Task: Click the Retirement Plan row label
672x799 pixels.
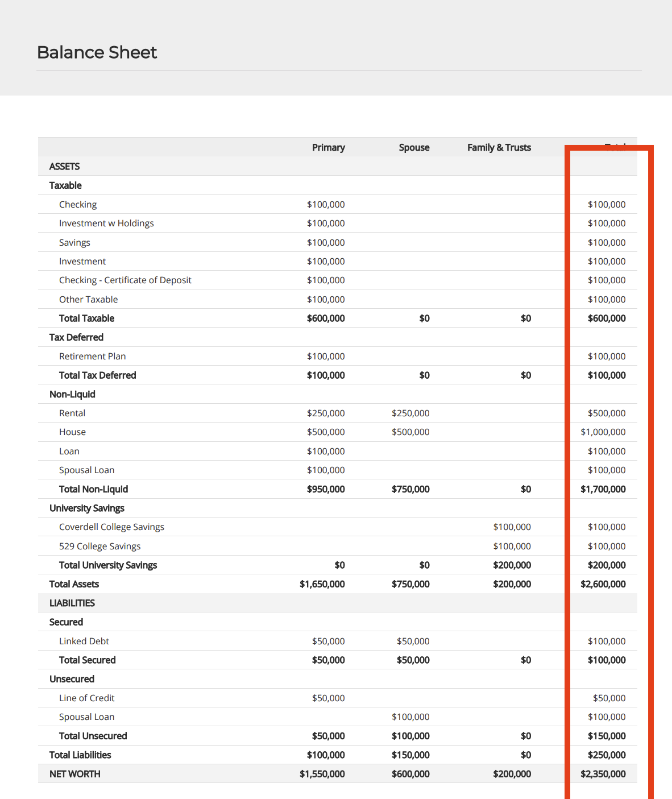Action: pos(92,357)
